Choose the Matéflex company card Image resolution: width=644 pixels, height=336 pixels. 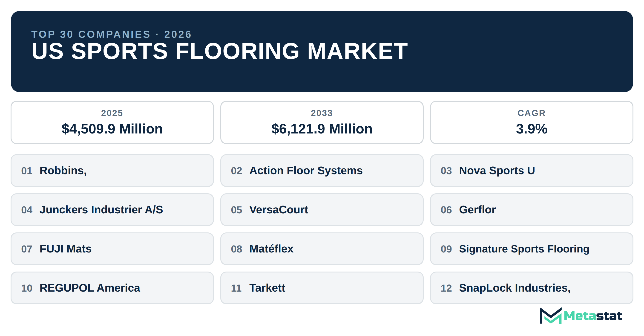[x=322, y=249]
